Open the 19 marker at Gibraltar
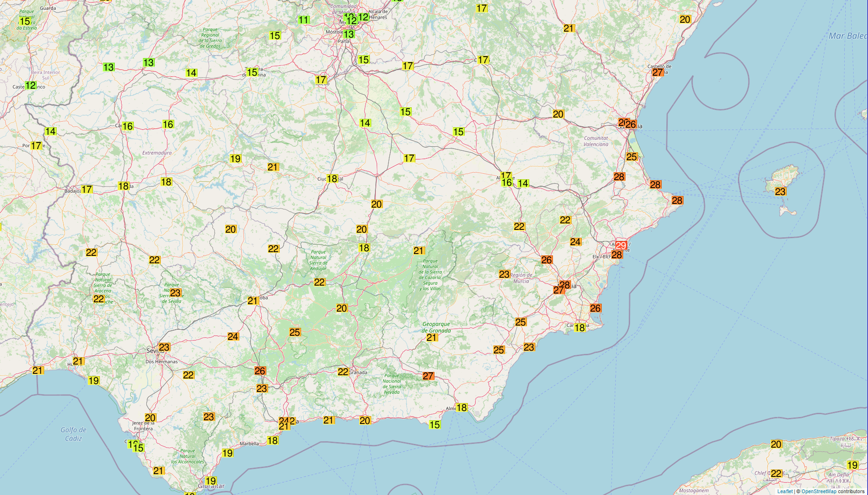868x495 pixels. tap(211, 481)
